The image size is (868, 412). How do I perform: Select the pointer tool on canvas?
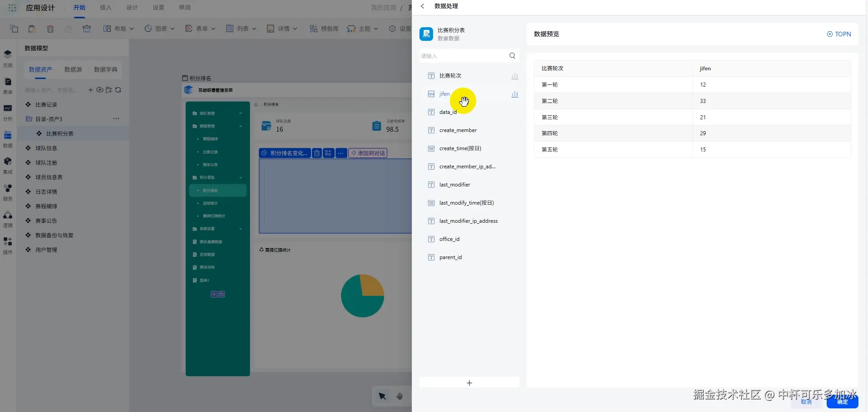click(x=382, y=396)
